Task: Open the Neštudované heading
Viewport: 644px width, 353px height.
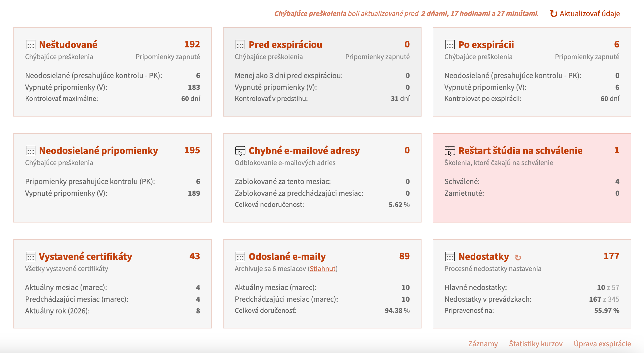Action: pos(68,45)
